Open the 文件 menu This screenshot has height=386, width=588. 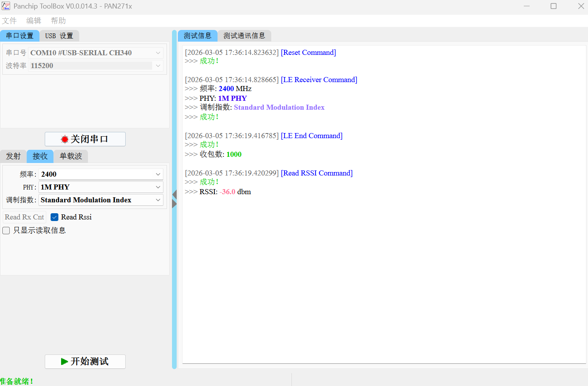click(x=9, y=21)
